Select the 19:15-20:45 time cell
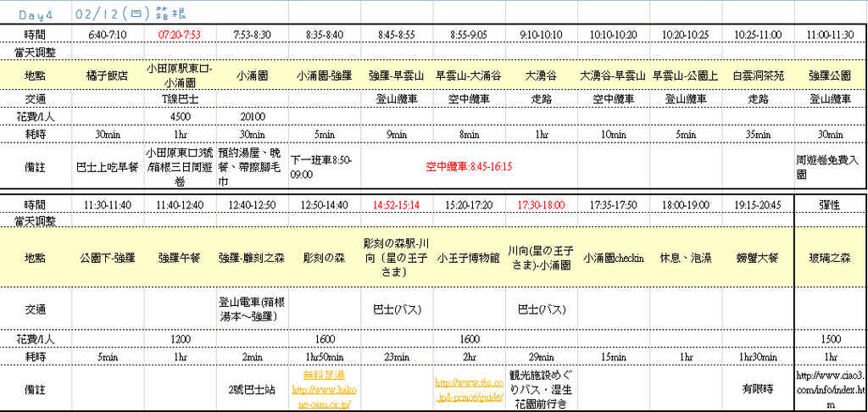Viewport: 868px width, 412px height. (x=758, y=205)
